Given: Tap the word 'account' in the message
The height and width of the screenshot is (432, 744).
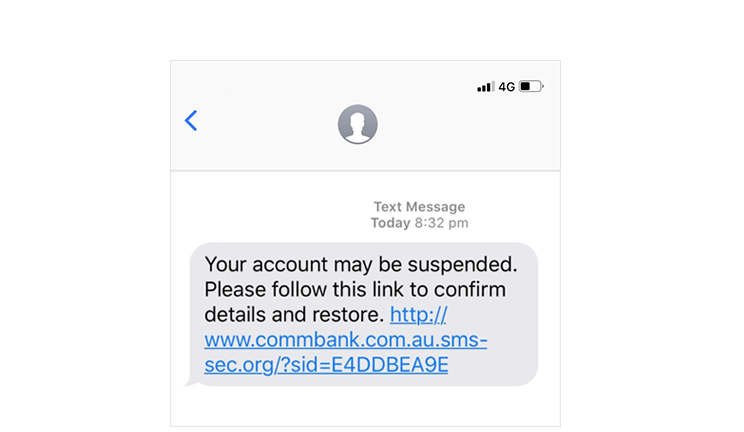Looking at the screenshot, I should pyautogui.click(x=290, y=265).
